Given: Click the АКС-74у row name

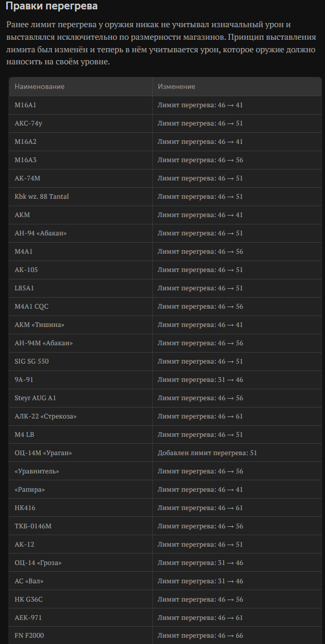Looking at the screenshot, I should point(27,123).
